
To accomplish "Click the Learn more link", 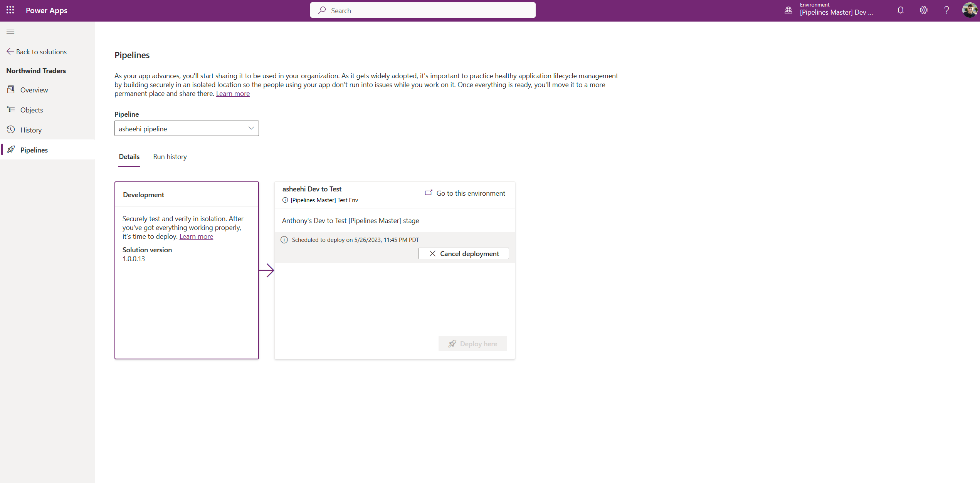I will (x=232, y=93).
